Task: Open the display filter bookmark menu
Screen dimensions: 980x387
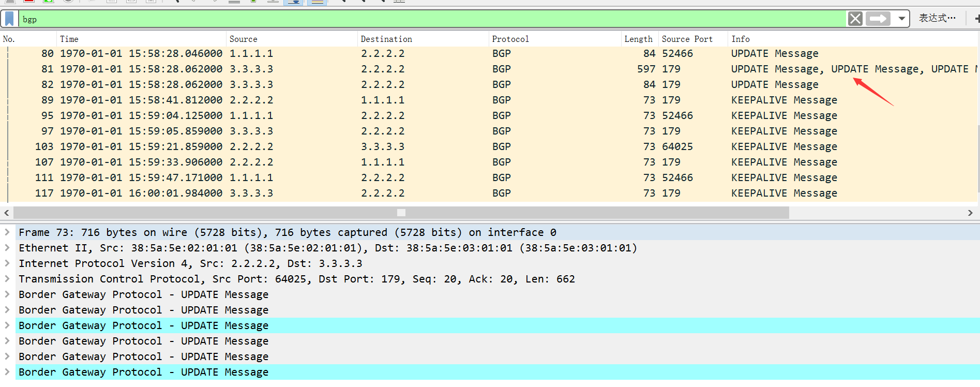Action: [x=9, y=19]
